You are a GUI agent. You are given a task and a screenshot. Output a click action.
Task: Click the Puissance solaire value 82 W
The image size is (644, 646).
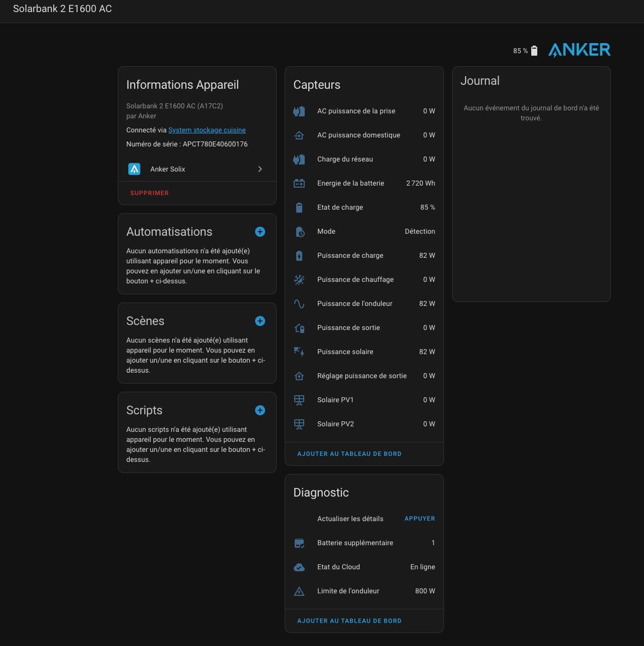point(427,352)
